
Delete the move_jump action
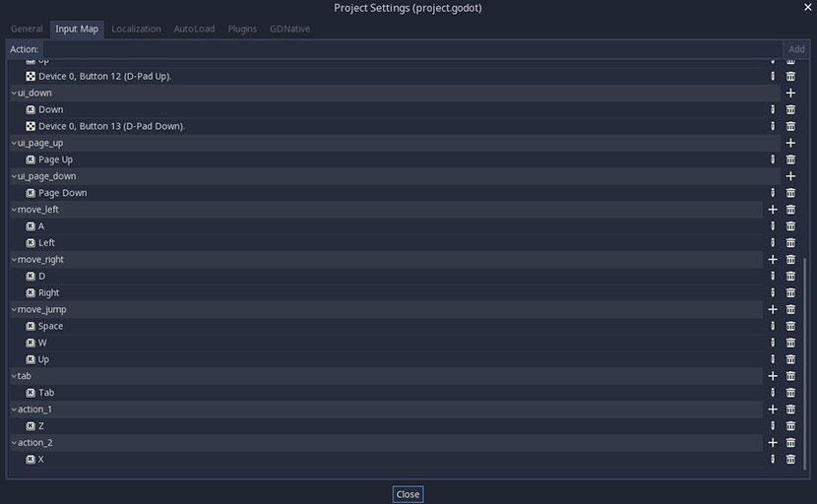[x=790, y=309]
